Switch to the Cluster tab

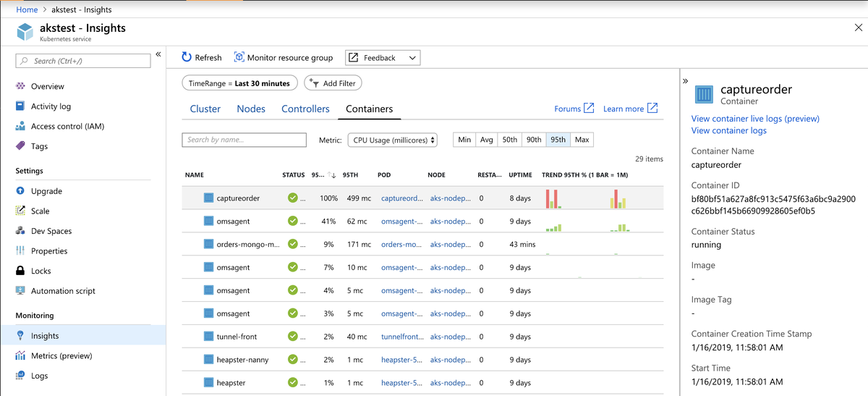tap(205, 109)
